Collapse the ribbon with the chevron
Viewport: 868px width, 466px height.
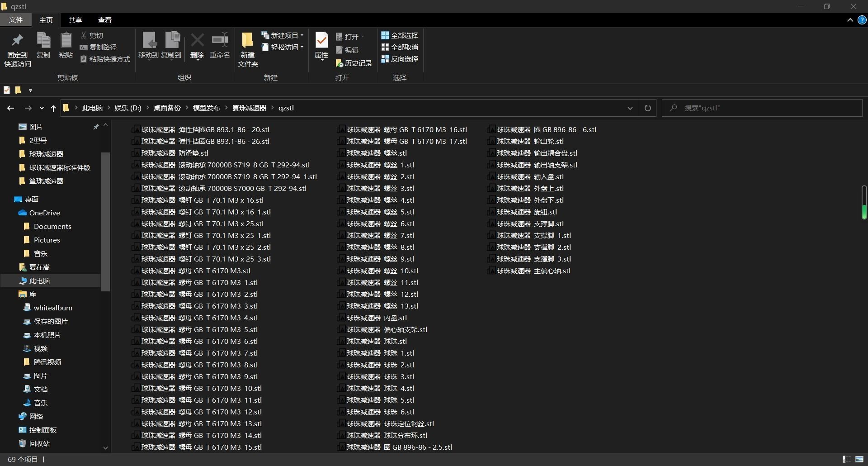pos(850,20)
